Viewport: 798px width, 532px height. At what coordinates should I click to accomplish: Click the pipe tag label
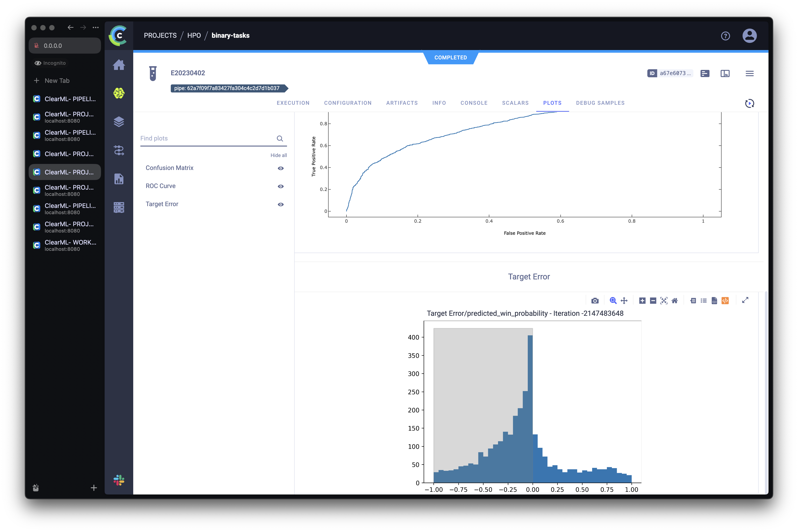pos(229,88)
